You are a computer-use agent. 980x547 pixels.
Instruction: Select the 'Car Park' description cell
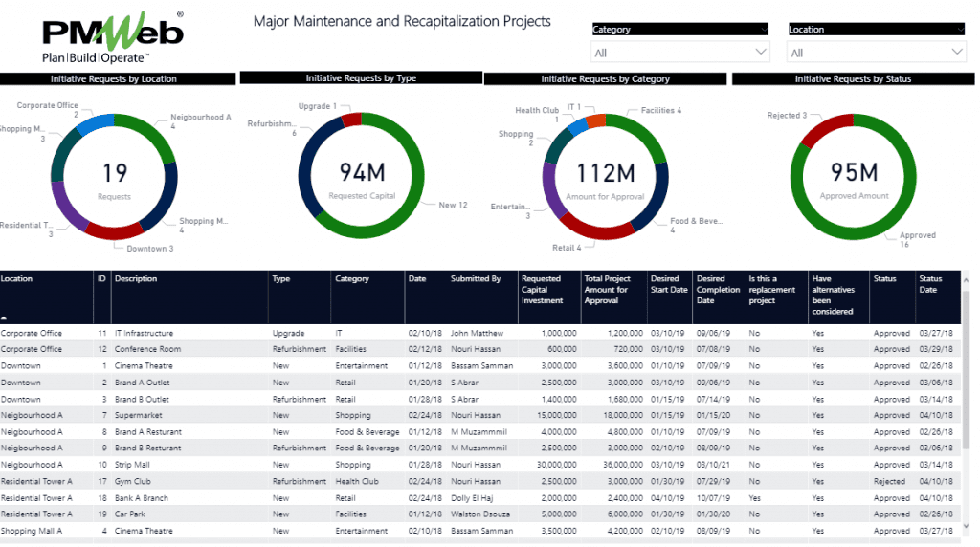pyautogui.click(x=129, y=514)
